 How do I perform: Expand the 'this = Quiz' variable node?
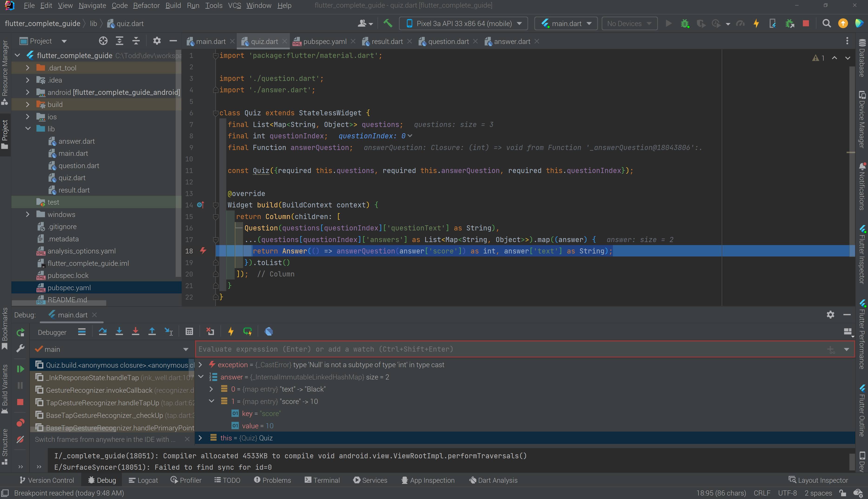[x=200, y=438]
